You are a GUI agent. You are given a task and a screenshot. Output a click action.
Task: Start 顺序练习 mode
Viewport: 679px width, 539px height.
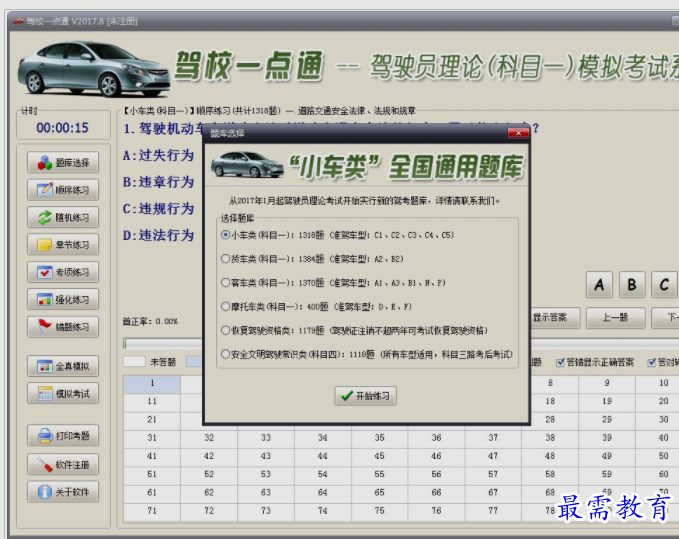click(x=63, y=190)
